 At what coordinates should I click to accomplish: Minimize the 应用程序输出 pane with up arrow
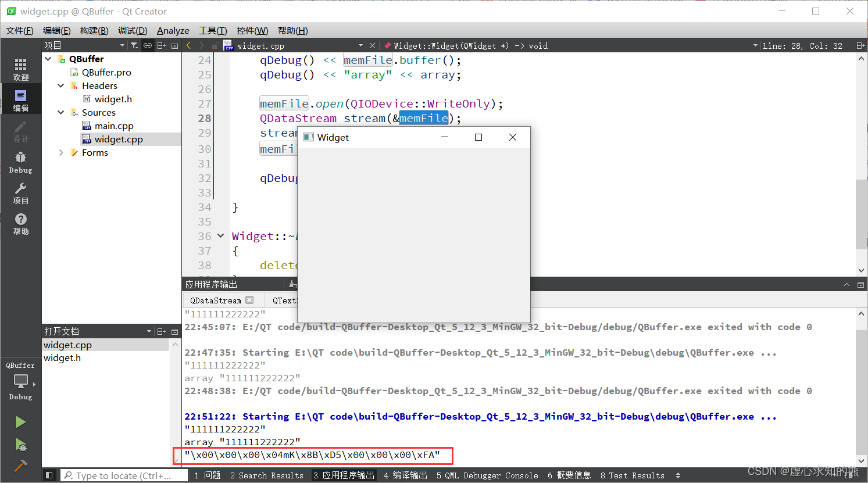click(846, 284)
